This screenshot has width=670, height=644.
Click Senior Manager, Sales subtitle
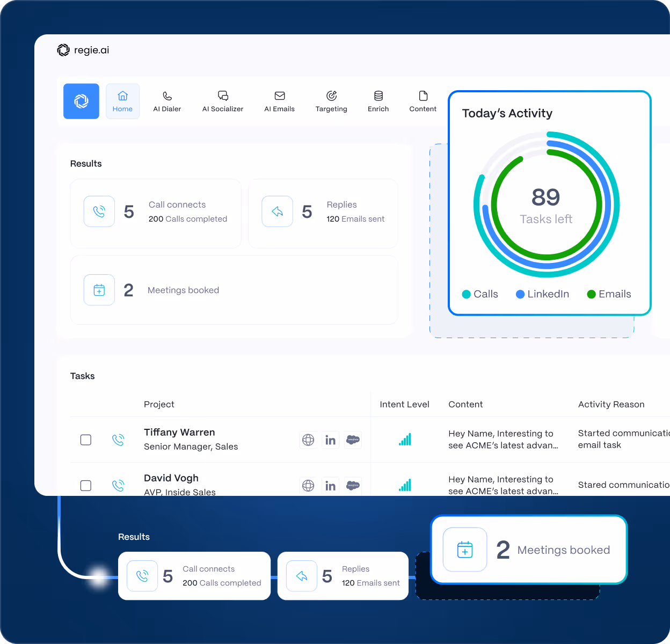(x=191, y=447)
